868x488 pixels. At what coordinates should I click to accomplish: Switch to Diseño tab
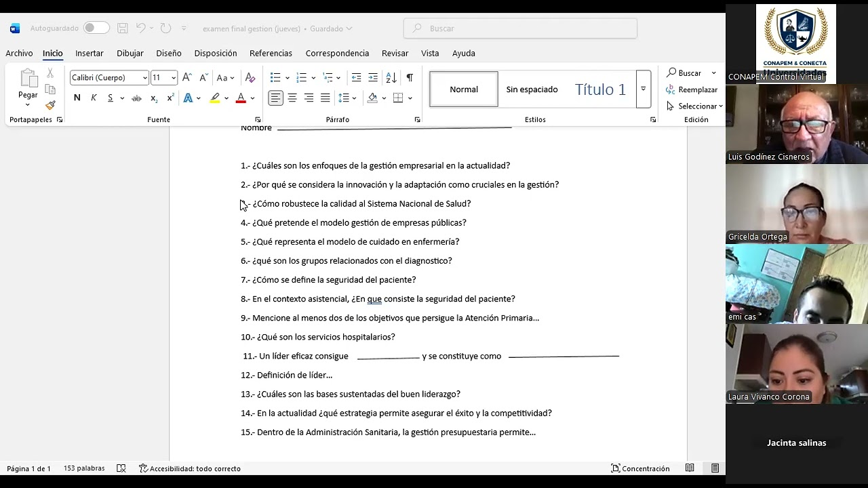coord(169,53)
